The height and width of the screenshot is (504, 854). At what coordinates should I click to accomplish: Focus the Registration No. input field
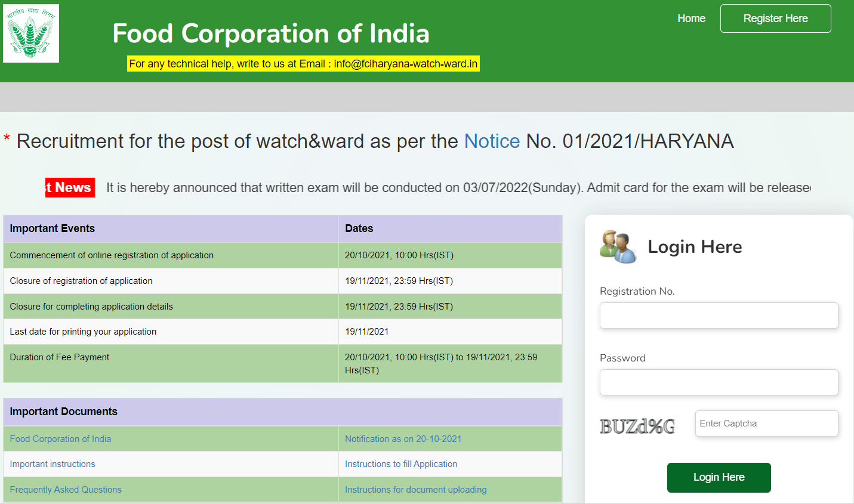tap(719, 316)
